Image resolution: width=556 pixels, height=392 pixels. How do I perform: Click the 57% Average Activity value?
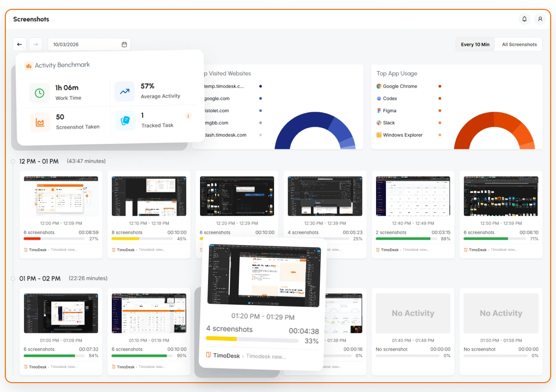[x=147, y=86]
